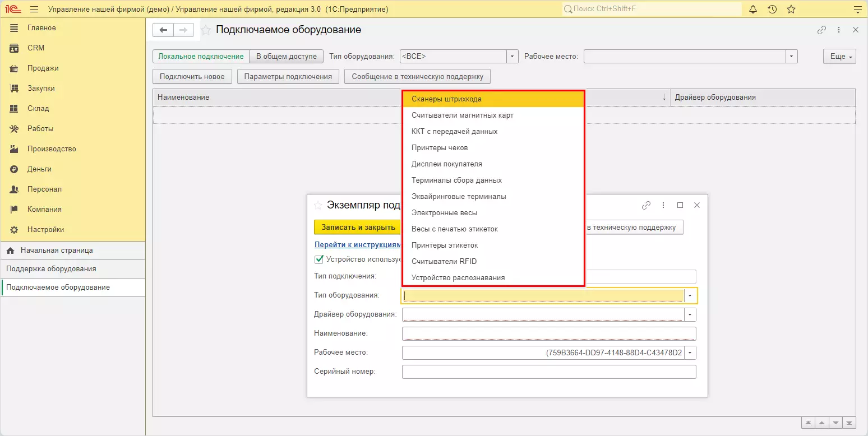Click the favorites star in title bar
Image resolution: width=868 pixels, height=436 pixels.
tap(791, 10)
